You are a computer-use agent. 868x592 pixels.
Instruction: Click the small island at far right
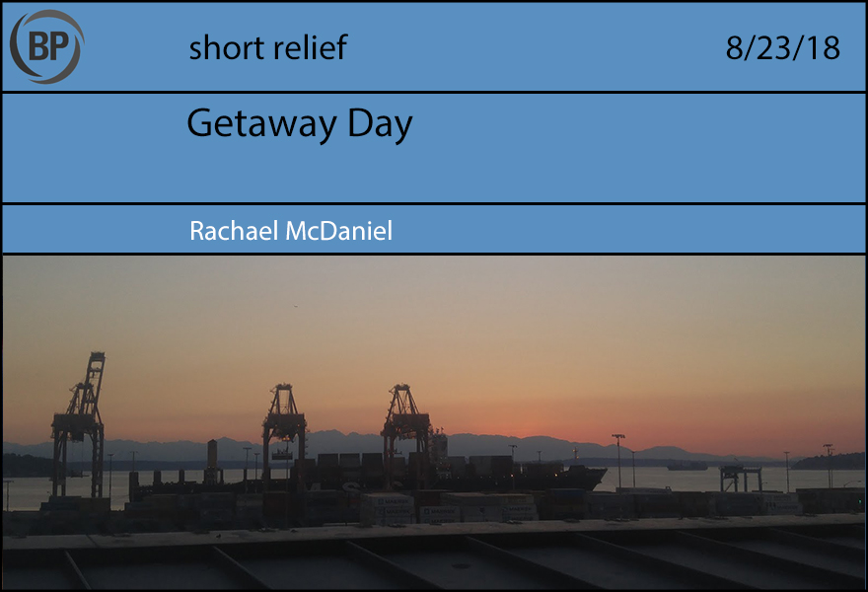[829, 461]
